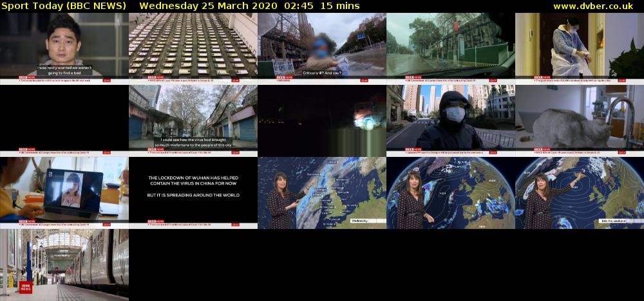Click the 'Sport Today (BBC NEWS)' title text
The width and height of the screenshot is (644, 301).
point(63,6)
